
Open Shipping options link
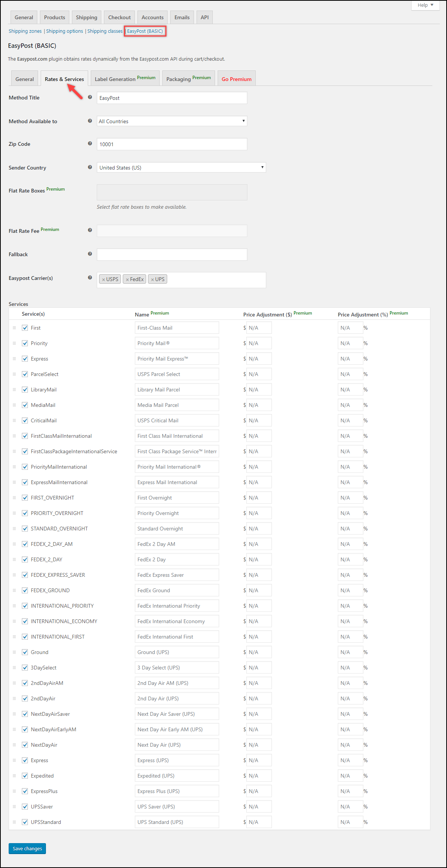[x=64, y=31]
